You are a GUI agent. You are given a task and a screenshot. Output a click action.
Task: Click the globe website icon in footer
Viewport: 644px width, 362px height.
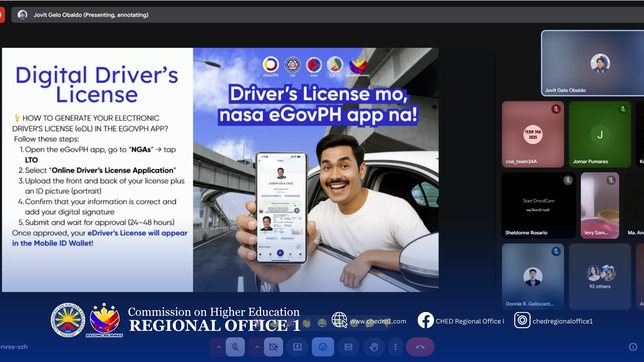339,320
